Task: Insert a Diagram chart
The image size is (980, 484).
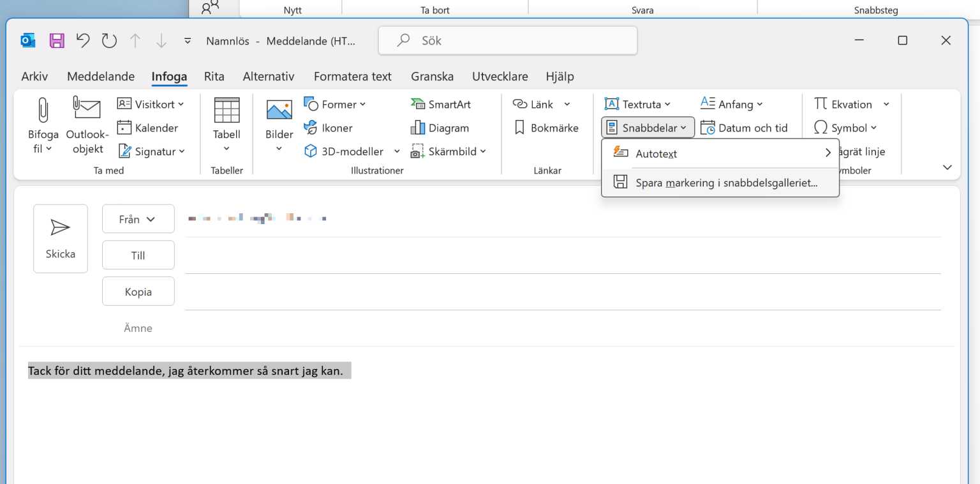Action: coord(442,127)
